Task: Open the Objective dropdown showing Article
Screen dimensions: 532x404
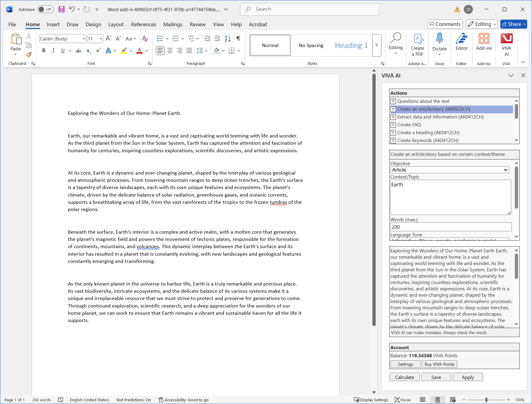Action: tap(449, 170)
